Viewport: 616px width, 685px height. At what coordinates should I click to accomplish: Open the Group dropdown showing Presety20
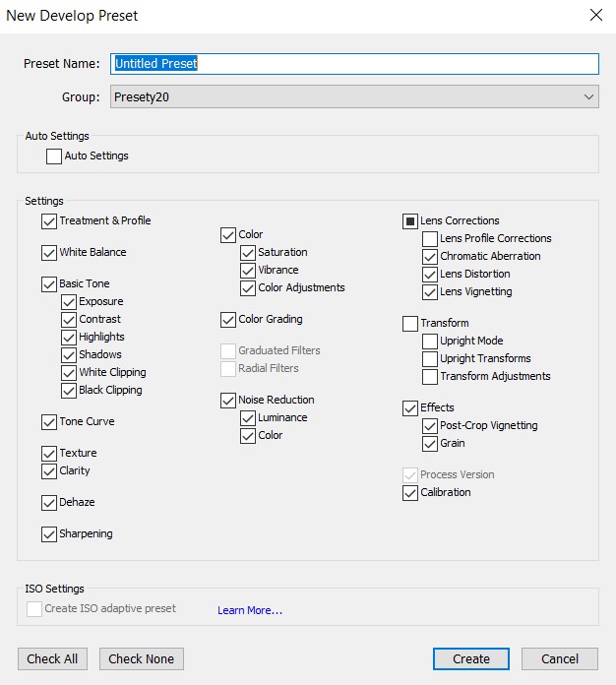click(354, 96)
